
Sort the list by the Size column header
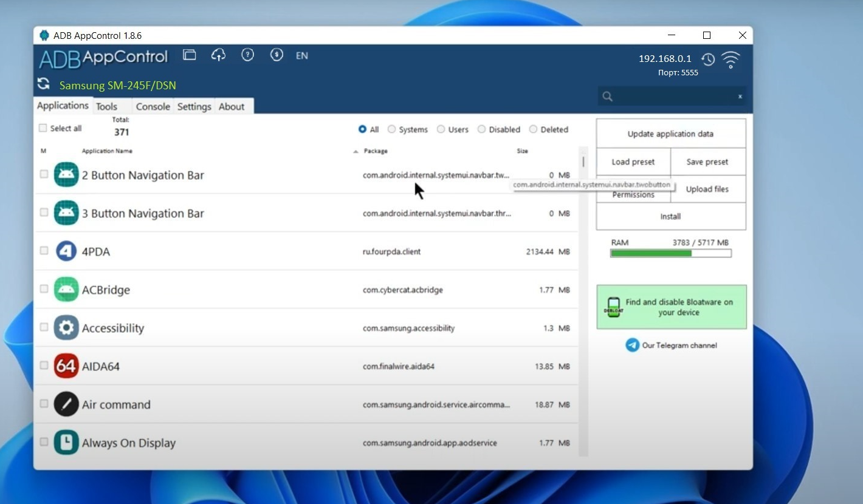tap(522, 151)
